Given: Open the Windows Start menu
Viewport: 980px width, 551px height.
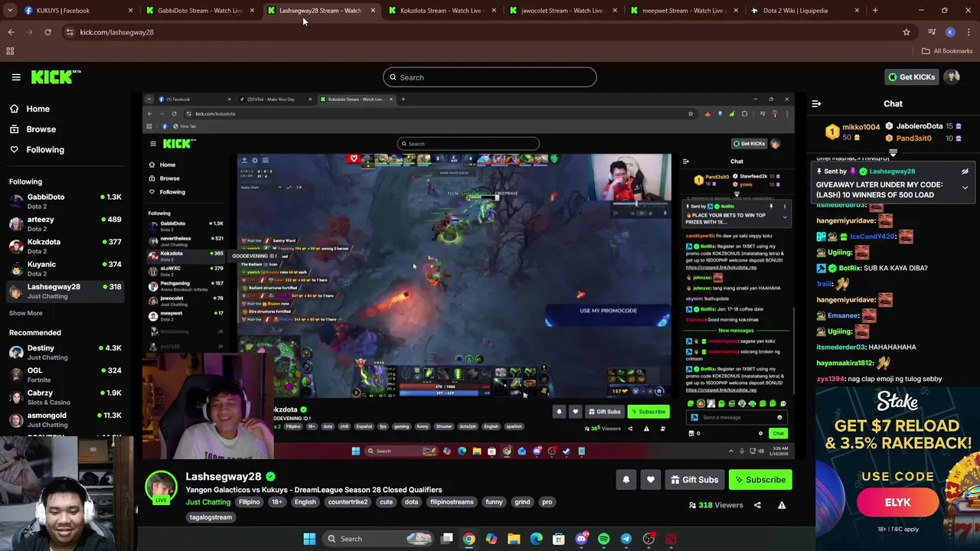Looking at the screenshot, I should click(309, 539).
